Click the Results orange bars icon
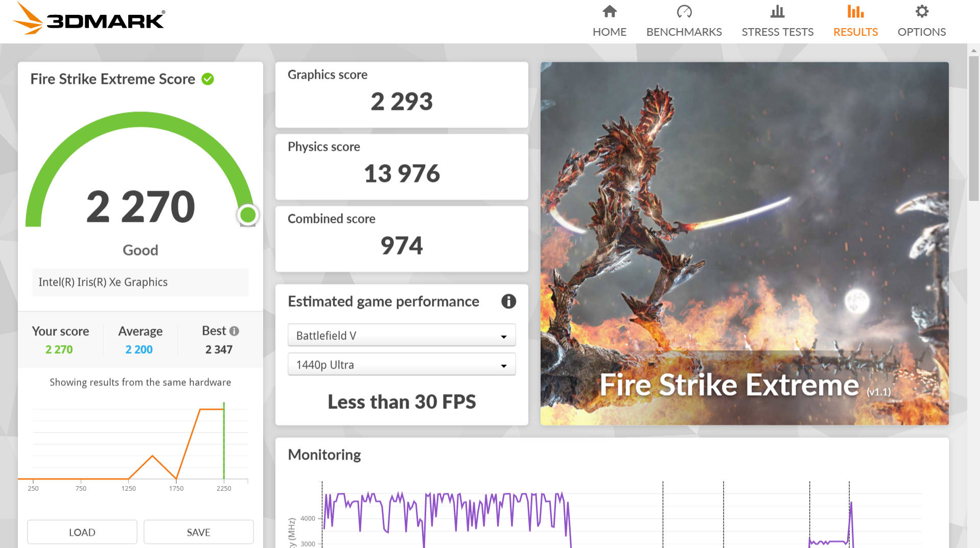The image size is (980, 548). [855, 11]
